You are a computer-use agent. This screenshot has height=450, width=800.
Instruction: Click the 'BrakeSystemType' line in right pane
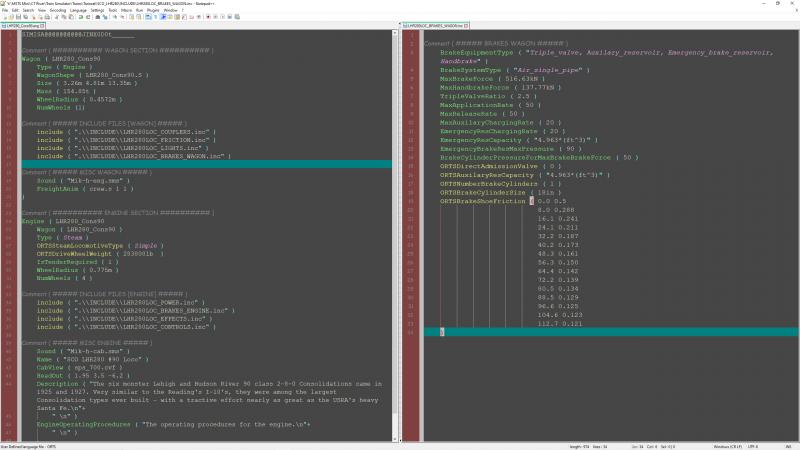[515, 70]
